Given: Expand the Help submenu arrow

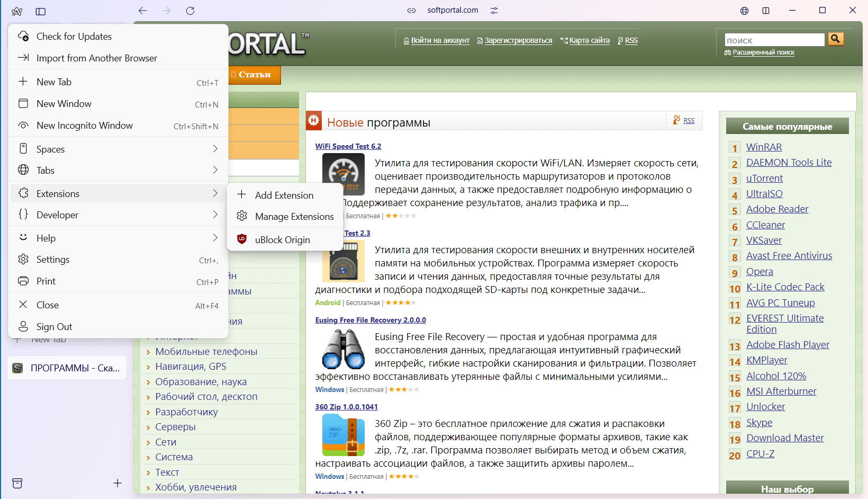Looking at the screenshot, I should 215,238.
